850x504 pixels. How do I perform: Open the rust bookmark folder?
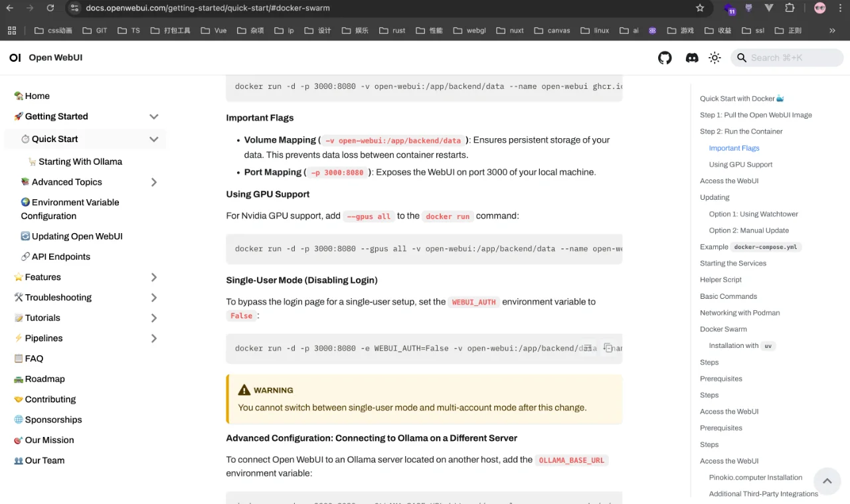click(392, 31)
